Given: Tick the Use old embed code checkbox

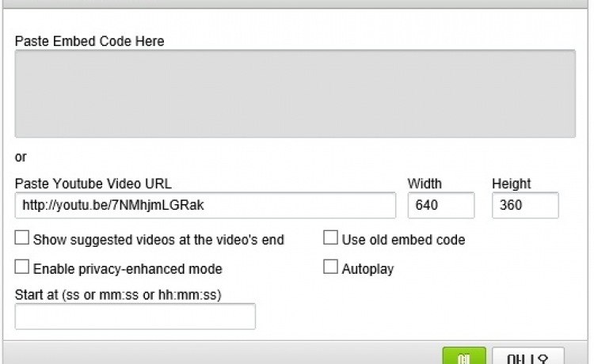Looking at the screenshot, I should point(331,238).
